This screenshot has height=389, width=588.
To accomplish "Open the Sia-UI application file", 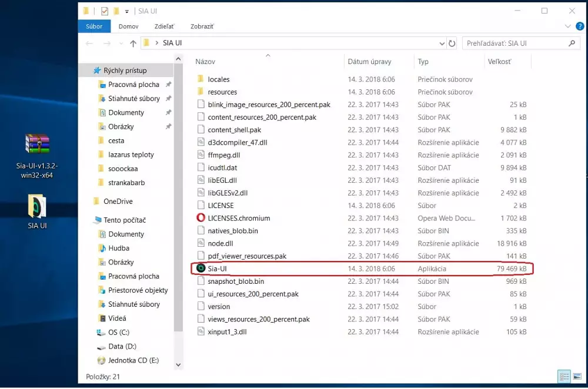I will (x=218, y=269).
